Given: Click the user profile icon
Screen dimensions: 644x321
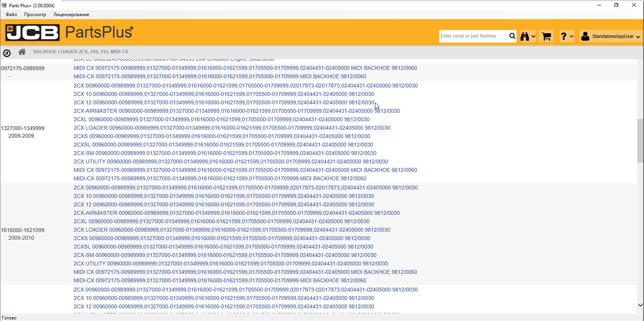Looking at the screenshot, I should pos(585,36).
